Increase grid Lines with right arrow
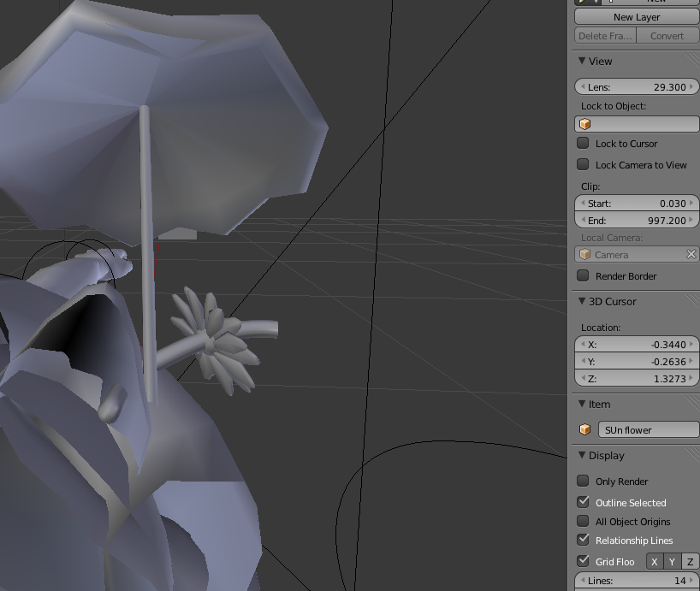700x591 pixels. pos(691,581)
